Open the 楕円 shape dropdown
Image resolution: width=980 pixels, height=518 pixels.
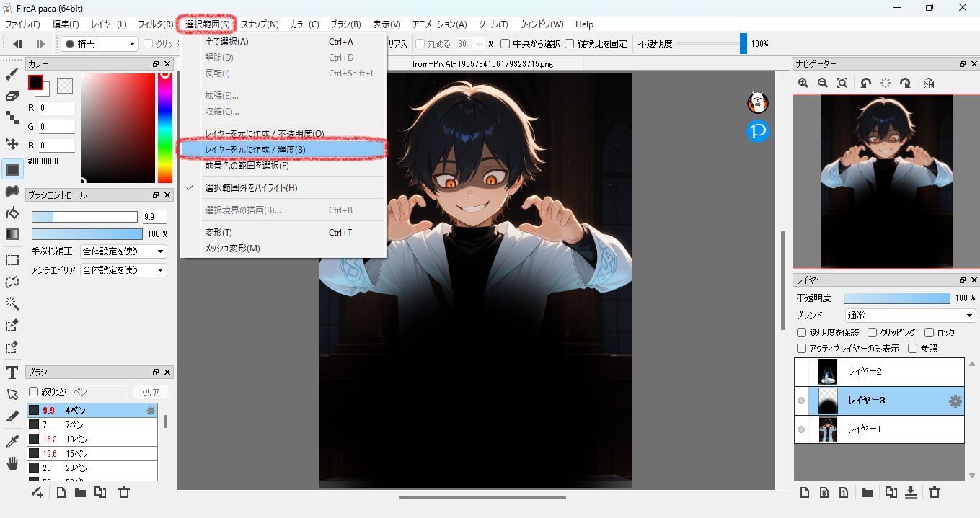[100, 44]
